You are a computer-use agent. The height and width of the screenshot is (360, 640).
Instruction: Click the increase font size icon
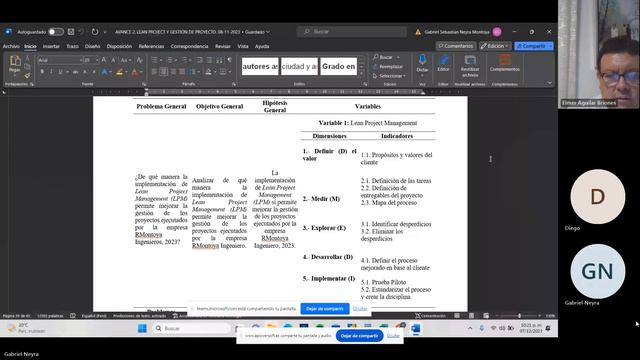click(x=104, y=60)
